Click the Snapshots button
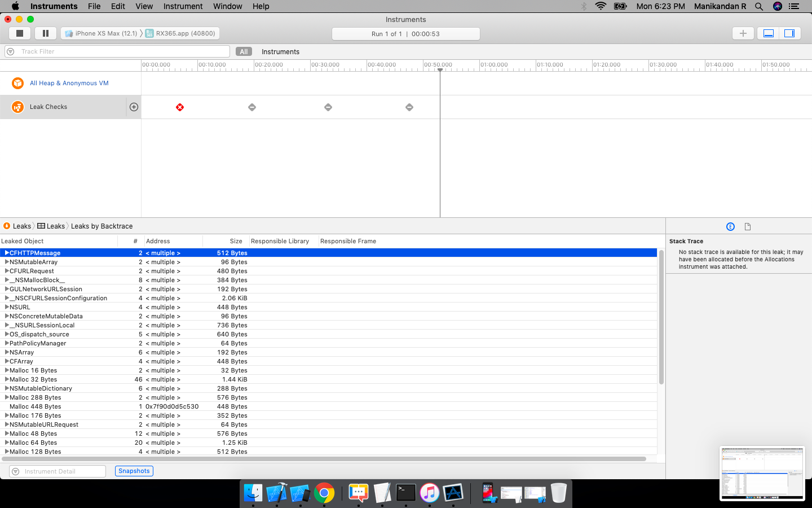 point(134,471)
